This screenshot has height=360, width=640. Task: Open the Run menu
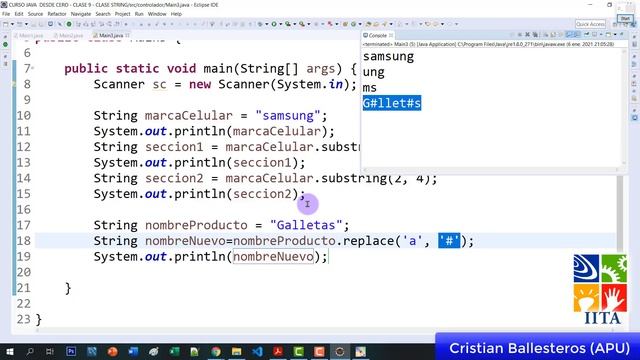click(x=139, y=14)
